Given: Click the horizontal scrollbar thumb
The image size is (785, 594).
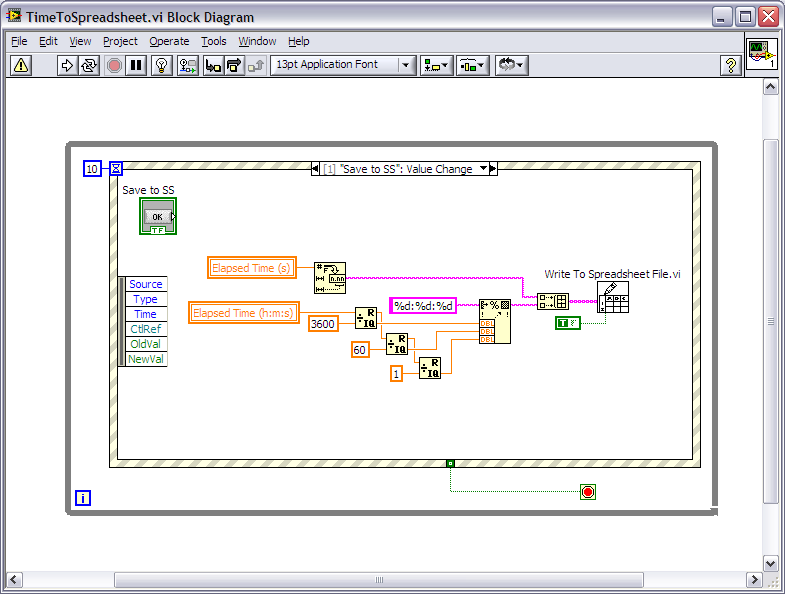Looking at the screenshot, I should tap(379, 580).
